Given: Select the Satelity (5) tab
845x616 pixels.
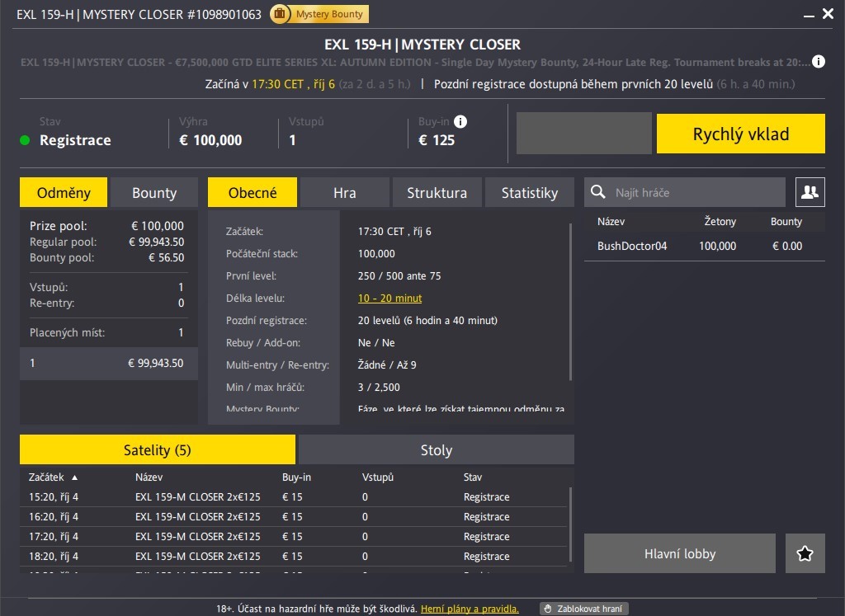Looking at the screenshot, I should (157, 449).
